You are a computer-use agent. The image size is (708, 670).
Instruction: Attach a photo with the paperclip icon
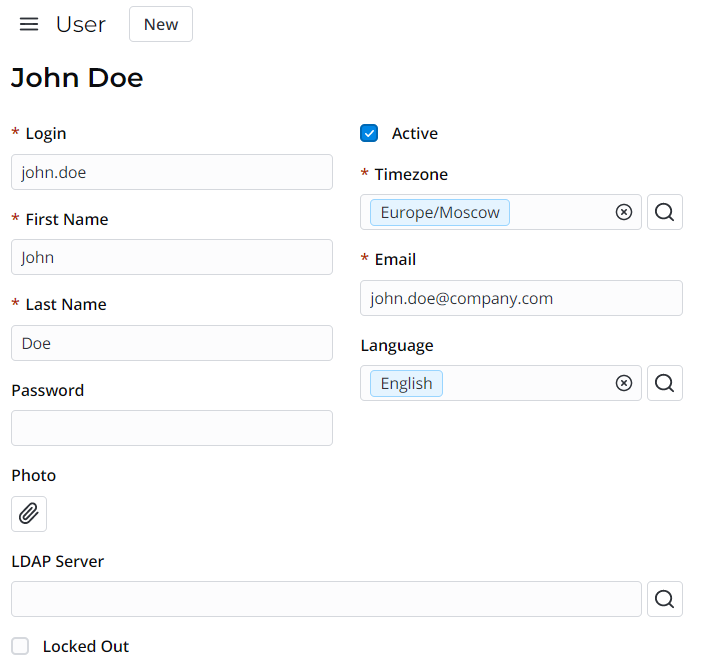coord(29,514)
